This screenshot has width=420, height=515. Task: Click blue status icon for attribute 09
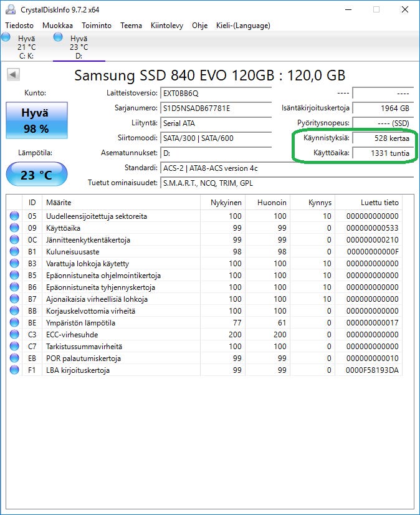[x=14, y=228]
